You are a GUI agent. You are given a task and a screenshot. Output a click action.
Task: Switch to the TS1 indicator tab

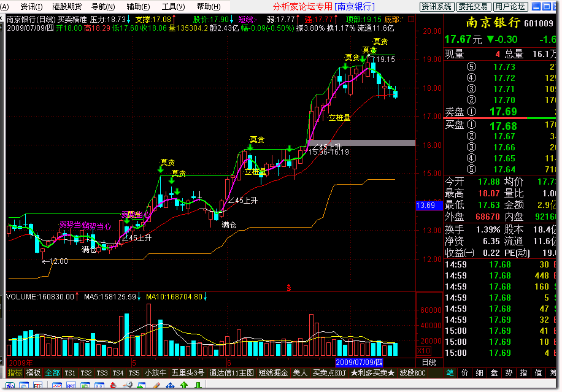pyautogui.click(x=70, y=373)
